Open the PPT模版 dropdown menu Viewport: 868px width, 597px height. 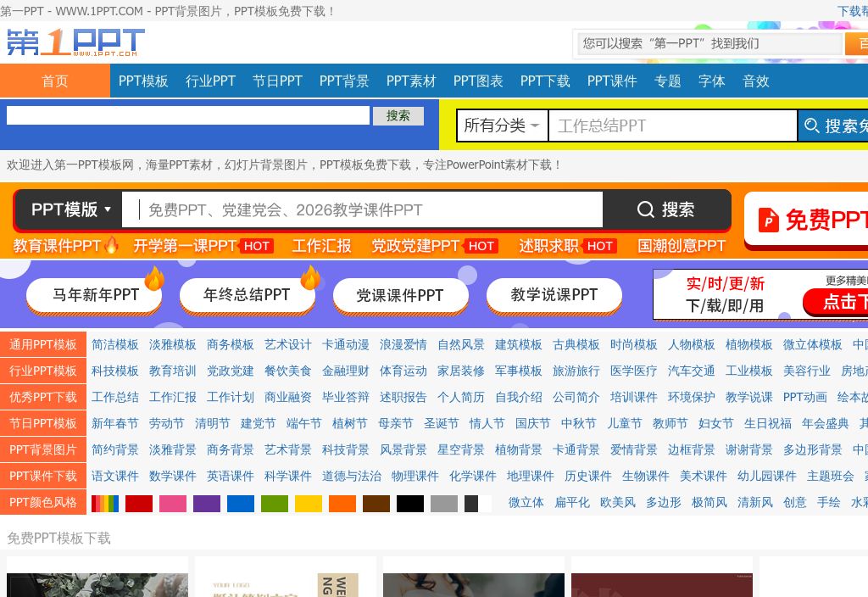(x=68, y=209)
